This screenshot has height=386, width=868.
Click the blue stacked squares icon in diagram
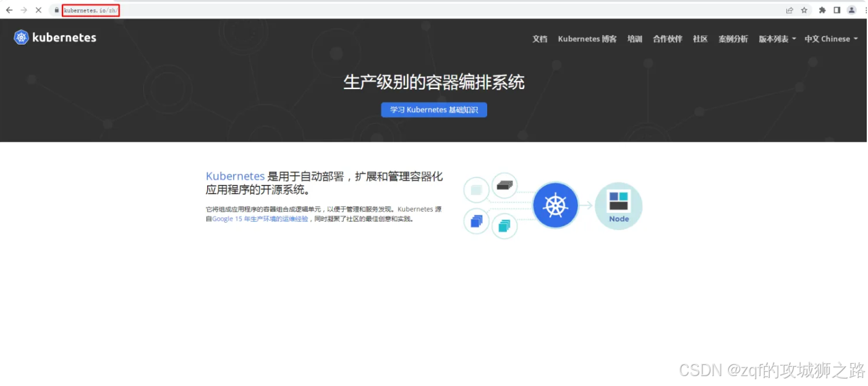click(476, 221)
